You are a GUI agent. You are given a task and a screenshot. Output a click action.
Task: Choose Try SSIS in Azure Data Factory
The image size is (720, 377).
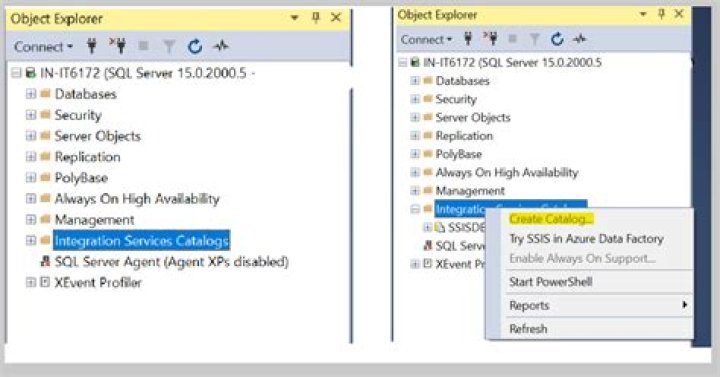tap(586, 239)
